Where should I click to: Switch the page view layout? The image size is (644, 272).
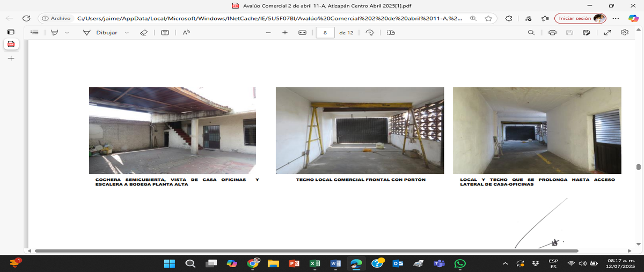pyautogui.click(x=390, y=32)
